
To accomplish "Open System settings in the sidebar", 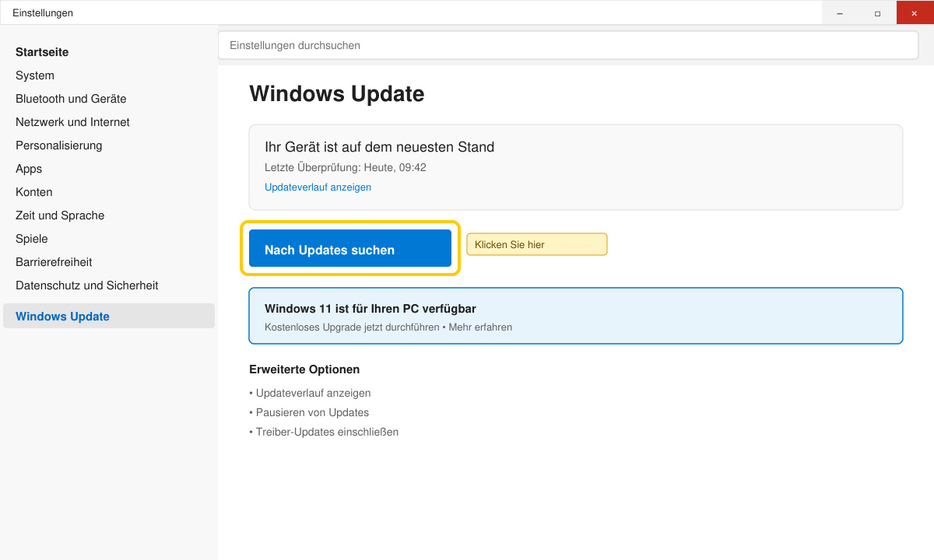I will (35, 75).
